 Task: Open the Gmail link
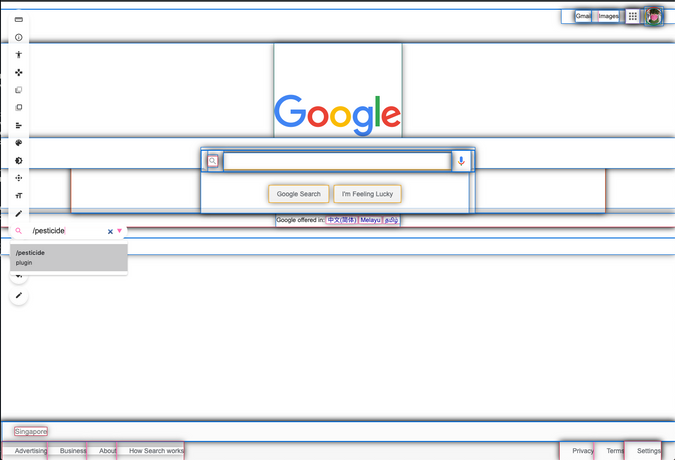[x=583, y=16]
